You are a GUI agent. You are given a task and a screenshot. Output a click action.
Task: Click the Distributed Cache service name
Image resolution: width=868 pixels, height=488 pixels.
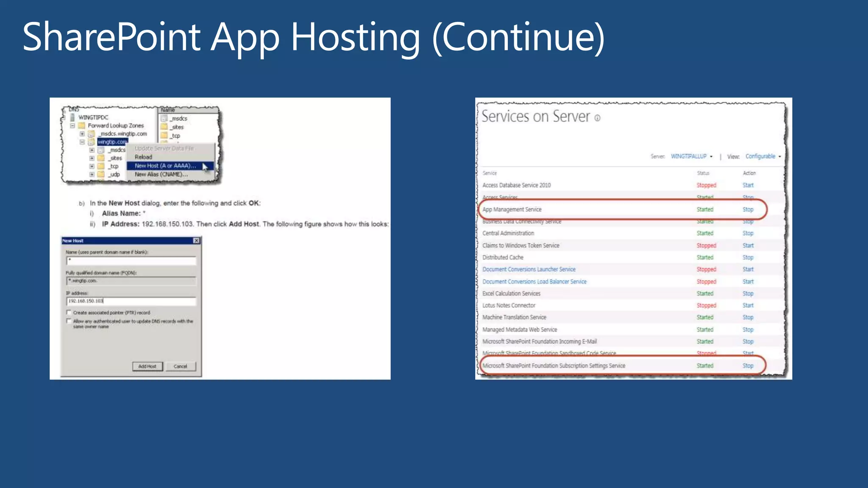pyautogui.click(x=503, y=257)
